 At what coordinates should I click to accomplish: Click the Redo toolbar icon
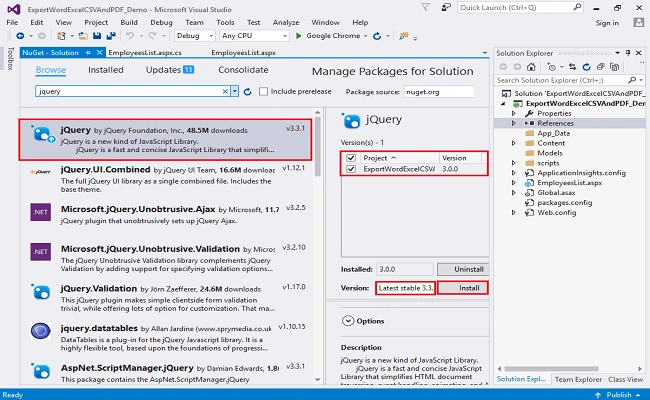[152, 36]
